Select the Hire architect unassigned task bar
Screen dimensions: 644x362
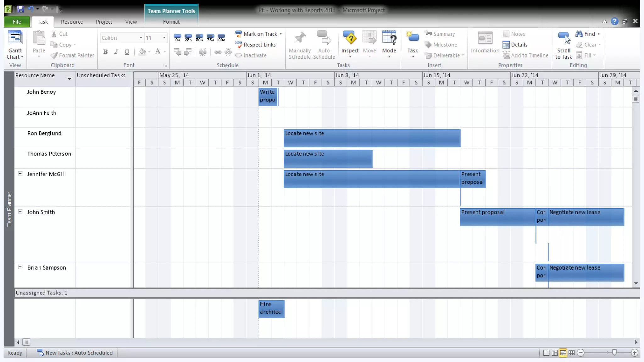pos(271,309)
